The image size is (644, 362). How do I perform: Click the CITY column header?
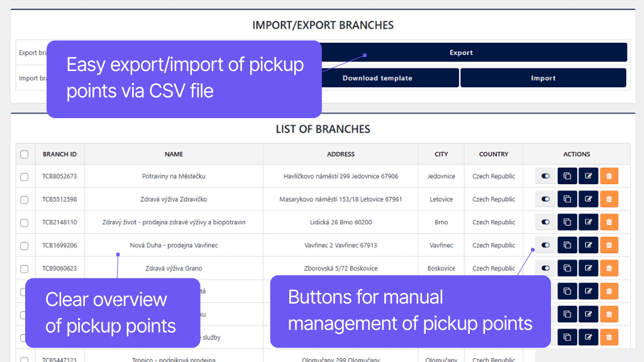(441, 155)
